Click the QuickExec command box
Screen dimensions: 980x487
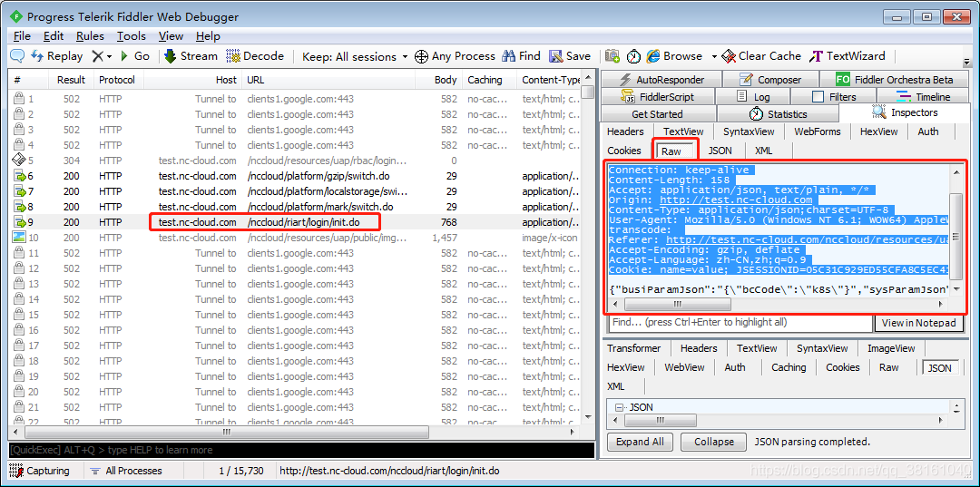[x=301, y=450]
